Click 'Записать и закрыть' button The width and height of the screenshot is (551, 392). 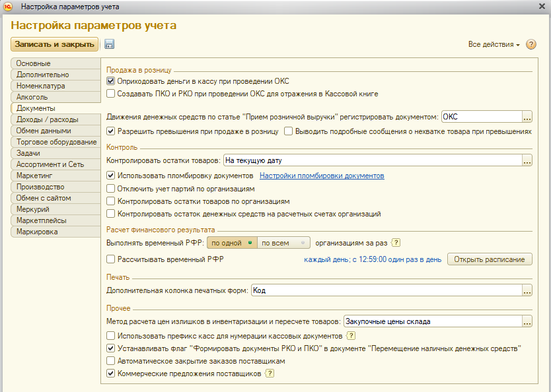pyautogui.click(x=54, y=44)
